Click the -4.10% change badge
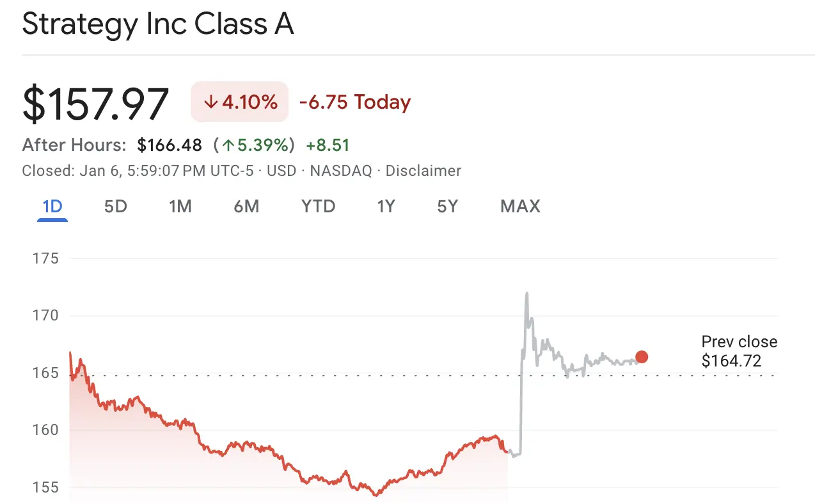815x504 pixels. [239, 102]
